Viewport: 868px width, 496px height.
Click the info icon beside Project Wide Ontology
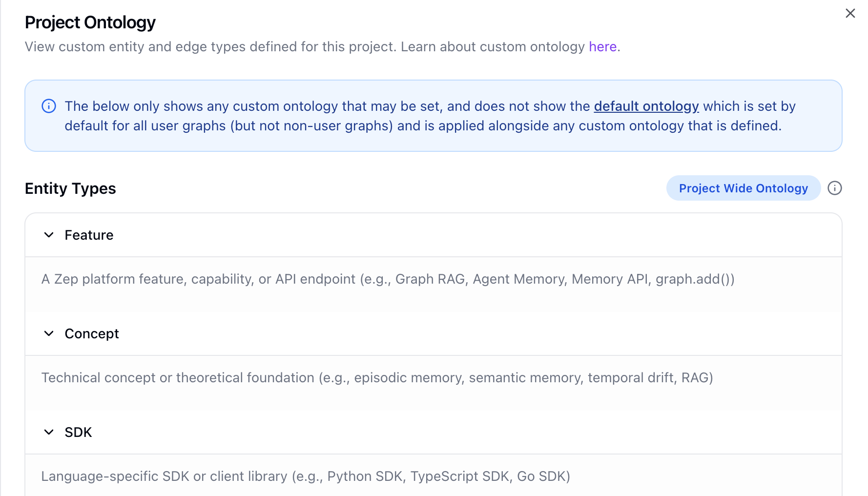[x=834, y=188]
